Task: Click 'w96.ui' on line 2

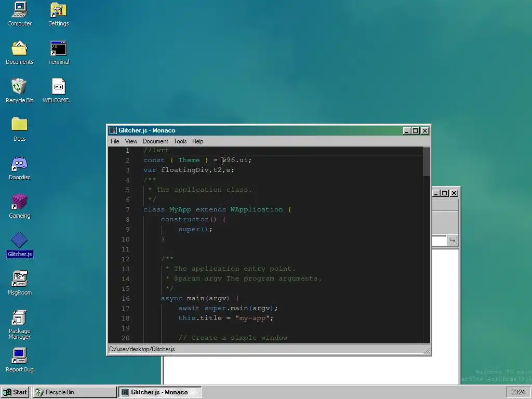Action: coord(235,160)
